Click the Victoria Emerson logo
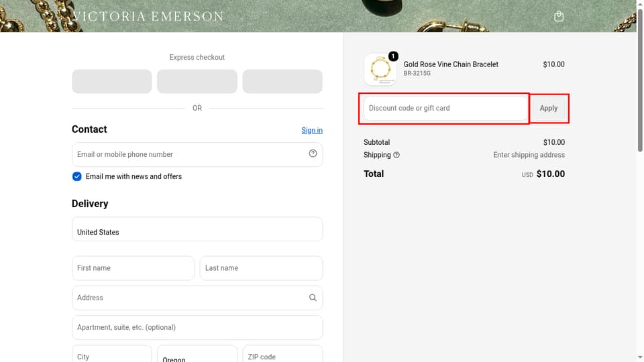644x362 pixels. click(148, 16)
